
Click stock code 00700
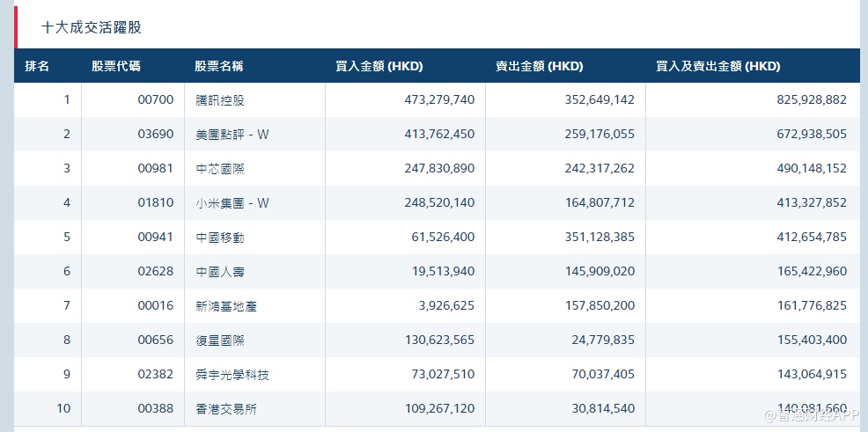156,100
